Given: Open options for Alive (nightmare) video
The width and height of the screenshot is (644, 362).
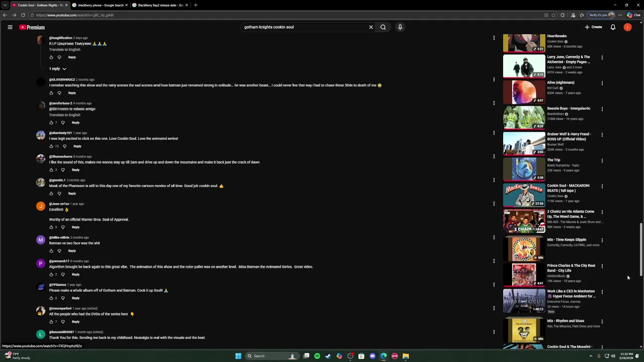Looking at the screenshot, I should point(602,83).
